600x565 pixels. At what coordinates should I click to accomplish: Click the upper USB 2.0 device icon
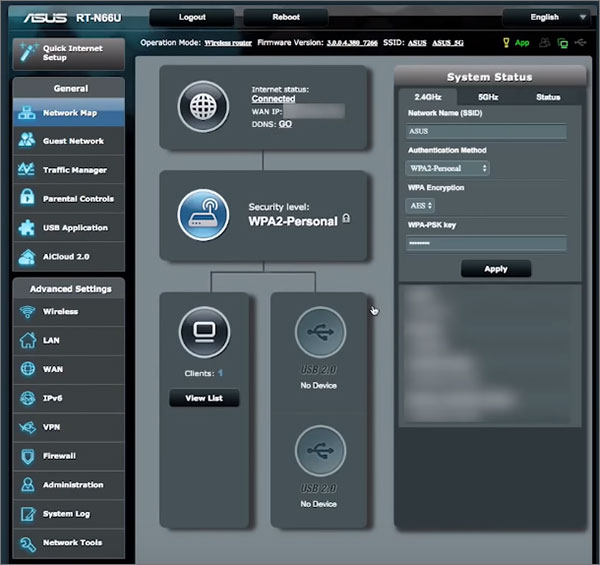pos(320,332)
